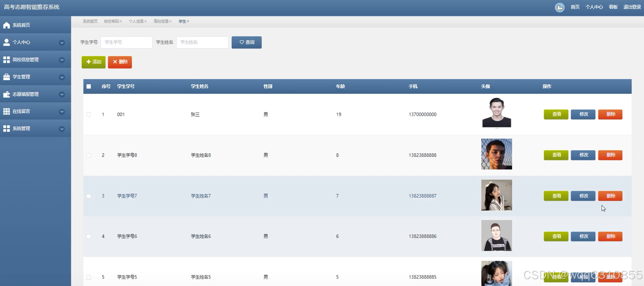The height and width of the screenshot is (286, 644).
Task: Click the person icon beside 个人中心
Action: pyautogui.click(x=6, y=42)
